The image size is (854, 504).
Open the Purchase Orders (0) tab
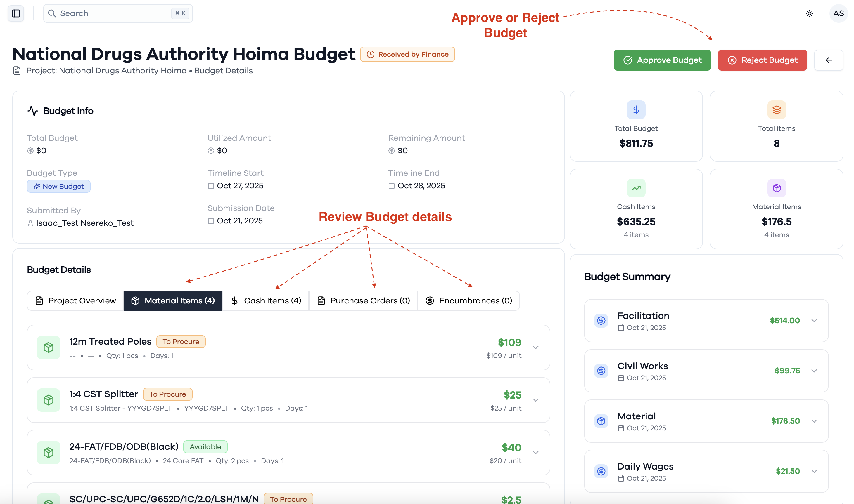click(363, 300)
